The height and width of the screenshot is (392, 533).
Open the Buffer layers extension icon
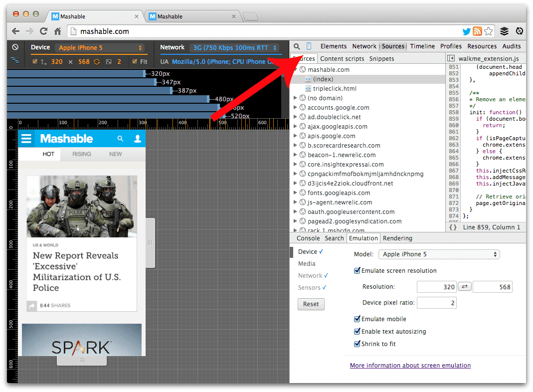point(504,31)
